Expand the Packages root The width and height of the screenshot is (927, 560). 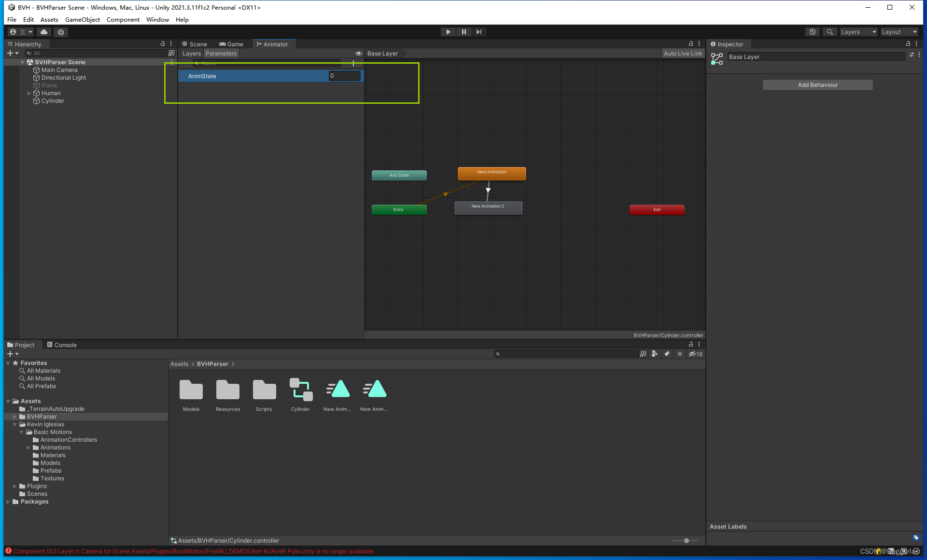(x=8, y=502)
